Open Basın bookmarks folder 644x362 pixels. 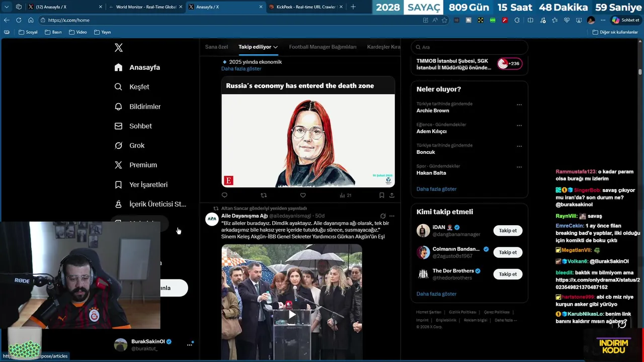[x=53, y=32]
